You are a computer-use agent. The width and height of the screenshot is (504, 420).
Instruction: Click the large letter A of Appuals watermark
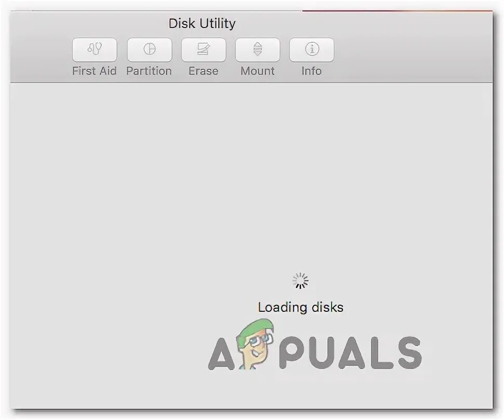coord(222,353)
